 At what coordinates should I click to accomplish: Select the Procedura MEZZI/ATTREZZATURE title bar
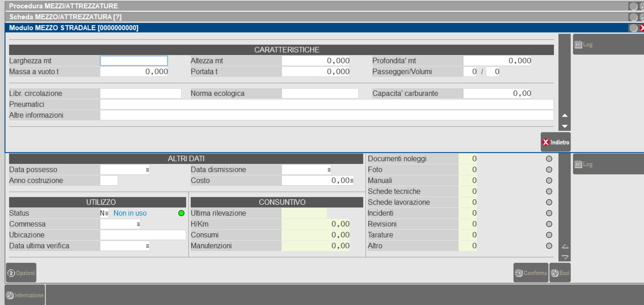(64, 6)
